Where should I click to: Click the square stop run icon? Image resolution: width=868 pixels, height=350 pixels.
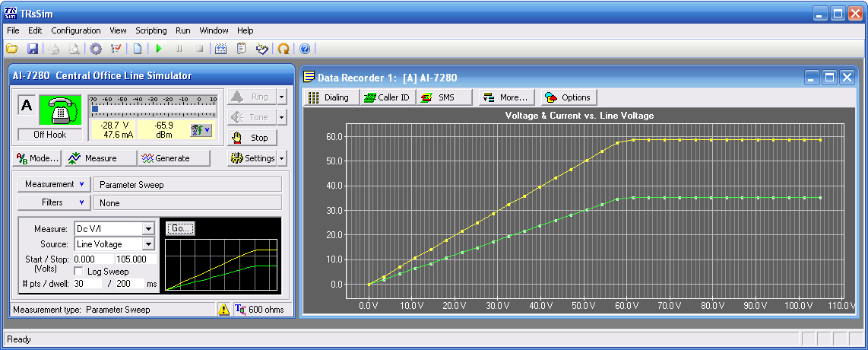(199, 49)
